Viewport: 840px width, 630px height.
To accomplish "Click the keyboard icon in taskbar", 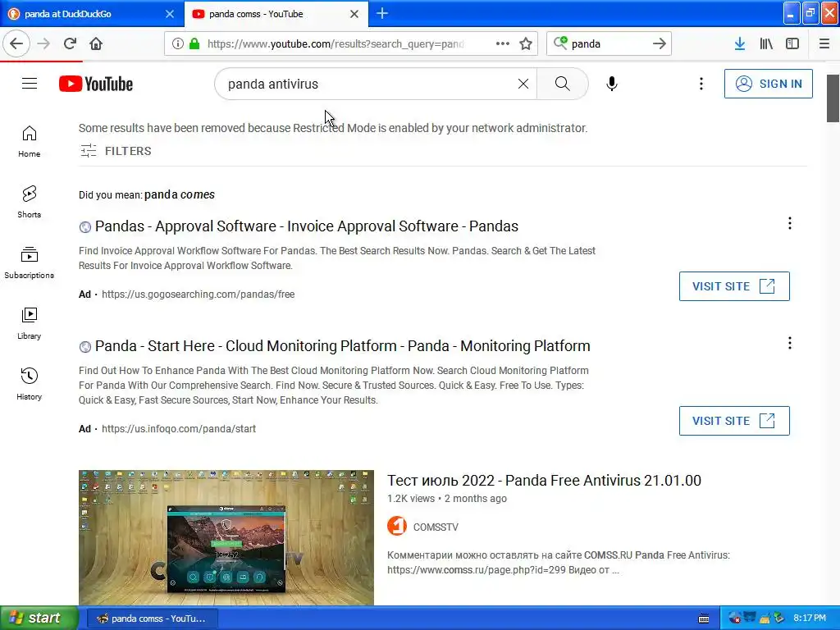I will point(704,619).
